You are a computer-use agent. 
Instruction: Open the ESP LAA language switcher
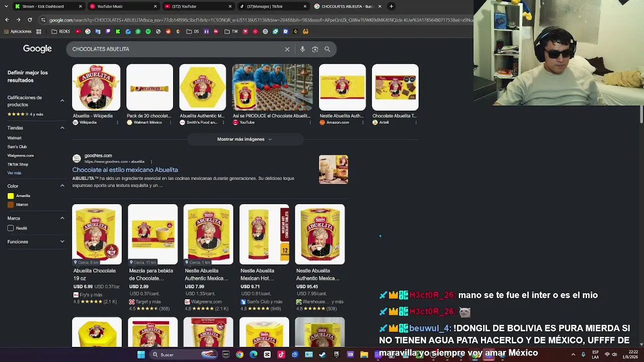click(x=596, y=354)
